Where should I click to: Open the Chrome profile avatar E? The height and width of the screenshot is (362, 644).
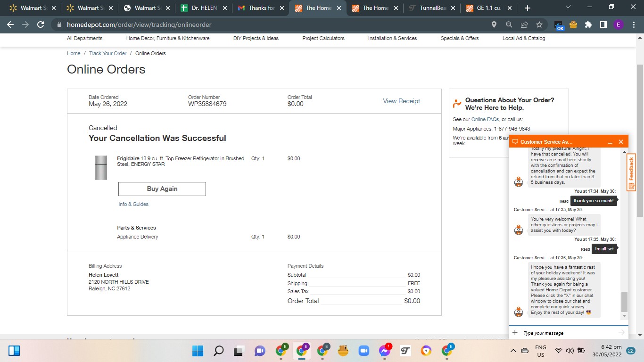tap(619, 25)
